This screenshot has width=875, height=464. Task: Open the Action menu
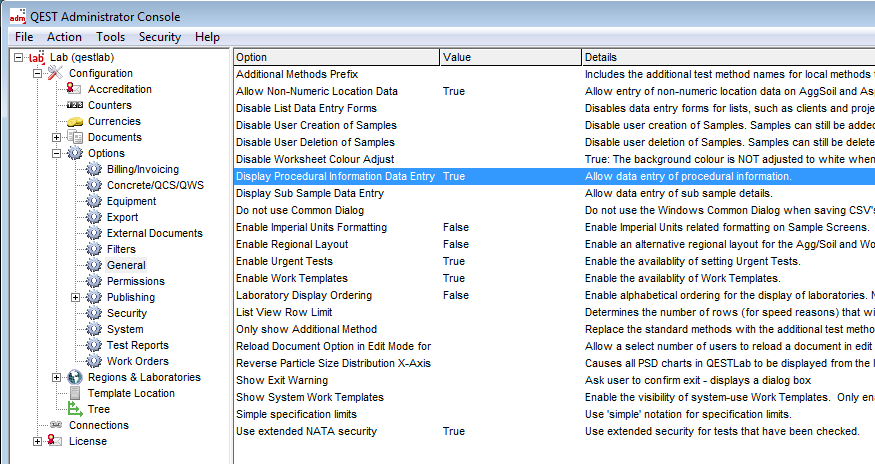(64, 37)
